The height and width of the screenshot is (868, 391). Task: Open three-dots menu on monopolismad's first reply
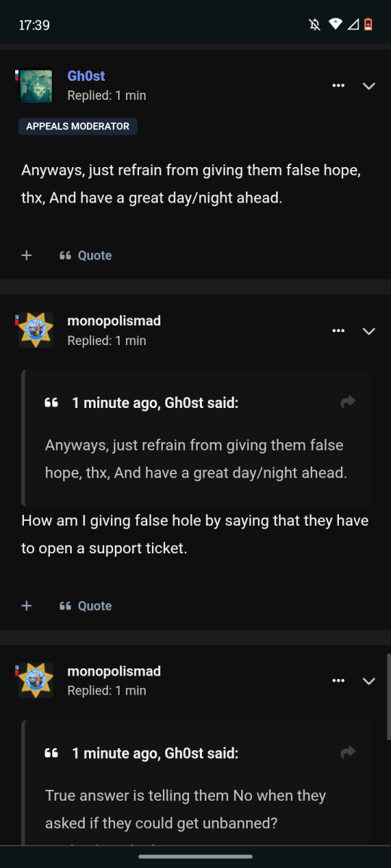point(338,331)
